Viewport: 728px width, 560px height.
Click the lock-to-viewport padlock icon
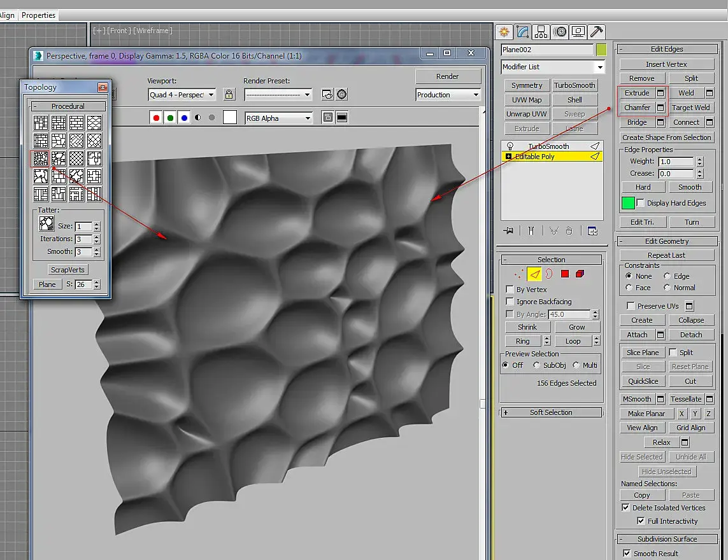pyautogui.click(x=229, y=95)
